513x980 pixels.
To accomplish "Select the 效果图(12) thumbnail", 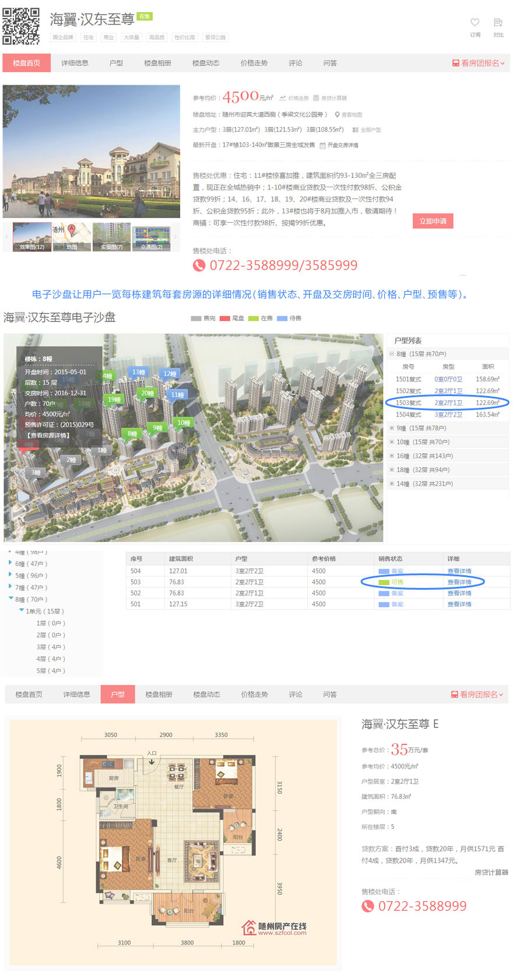I will 32,237.
